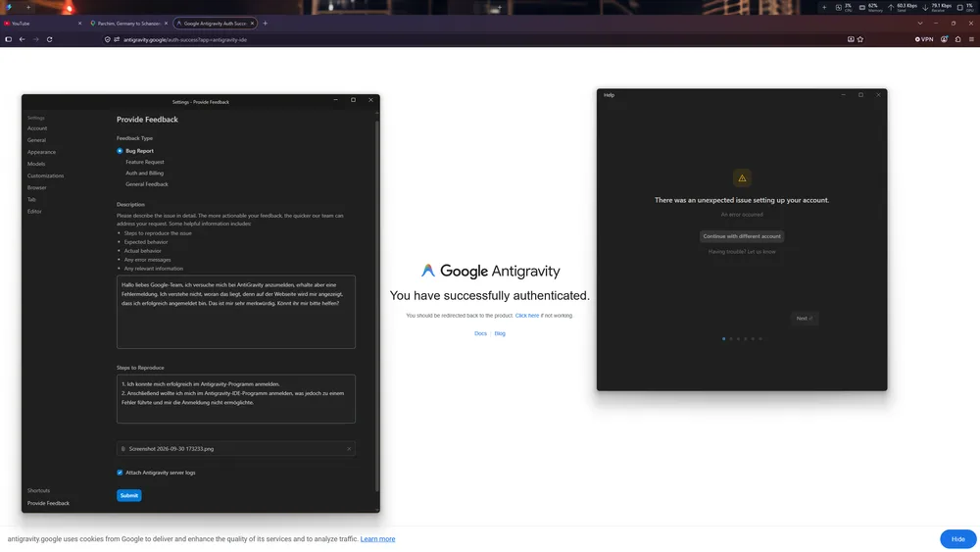Click the 'Click here' redirect link
The image size is (980, 552).
527,316
